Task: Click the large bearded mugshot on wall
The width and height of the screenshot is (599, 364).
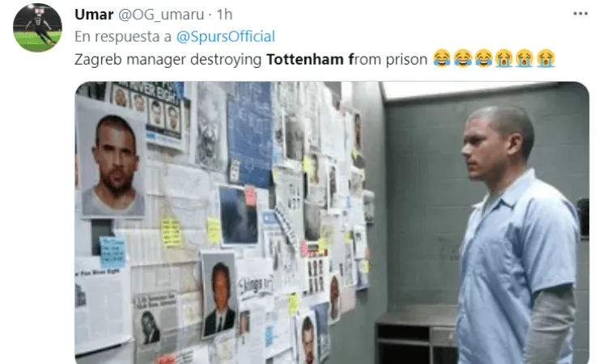Action: tap(112, 164)
